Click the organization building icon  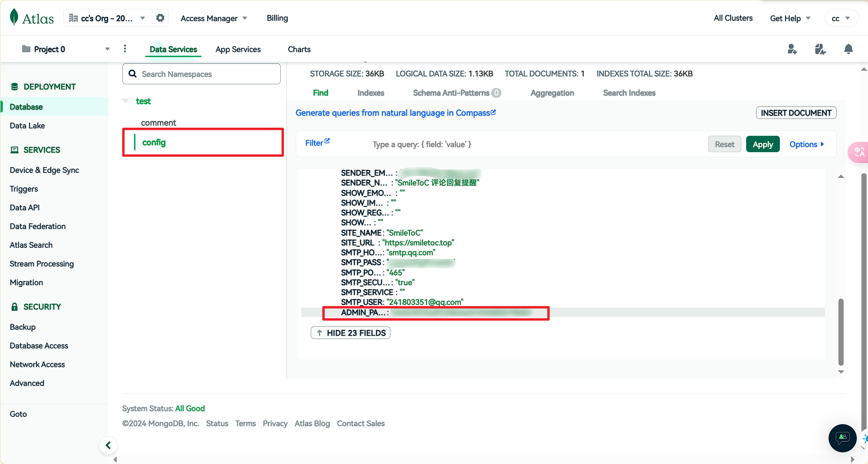click(x=73, y=18)
